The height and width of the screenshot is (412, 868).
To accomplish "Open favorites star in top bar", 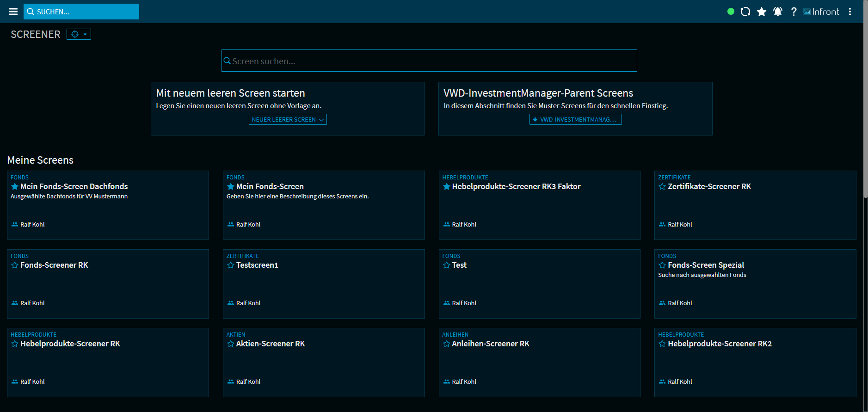I will (761, 12).
